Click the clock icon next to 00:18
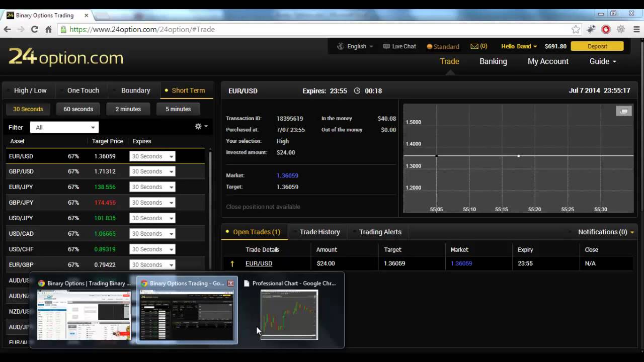Viewport: 644px width, 362px height. 357,91
